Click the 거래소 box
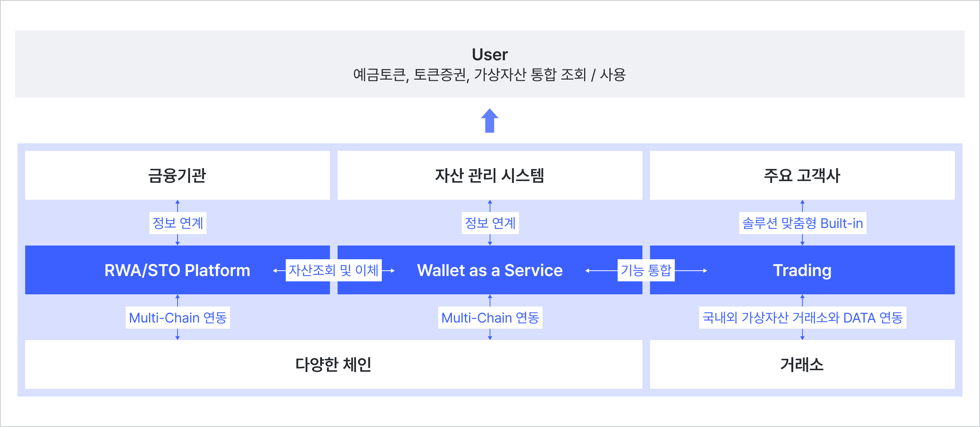This screenshot has width=980, height=427. 802,364
